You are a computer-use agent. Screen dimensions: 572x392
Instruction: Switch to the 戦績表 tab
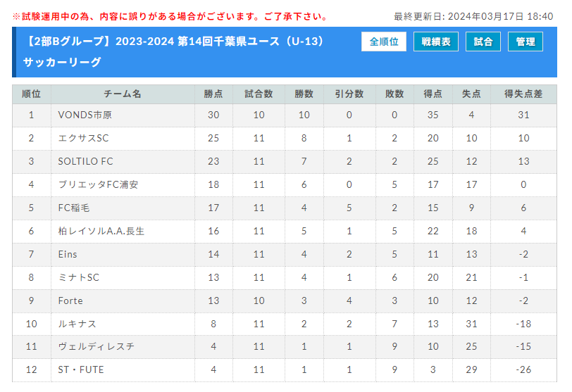pyautogui.click(x=435, y=42)
